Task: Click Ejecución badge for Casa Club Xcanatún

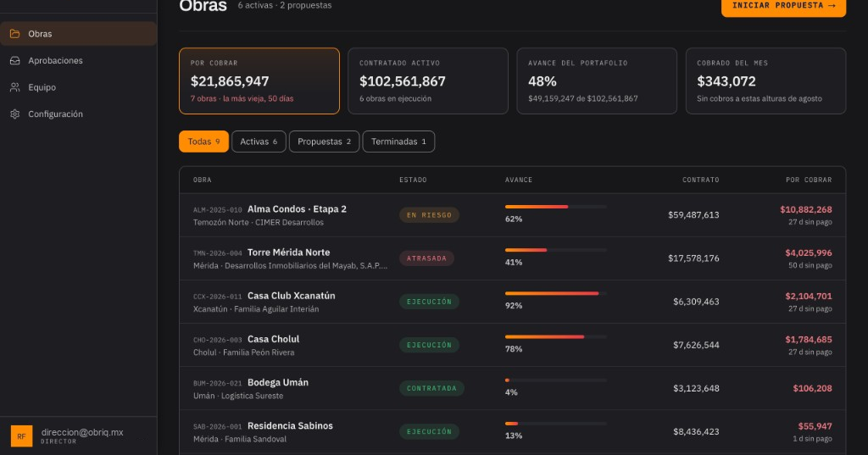Action: click(x=429, y=302)
